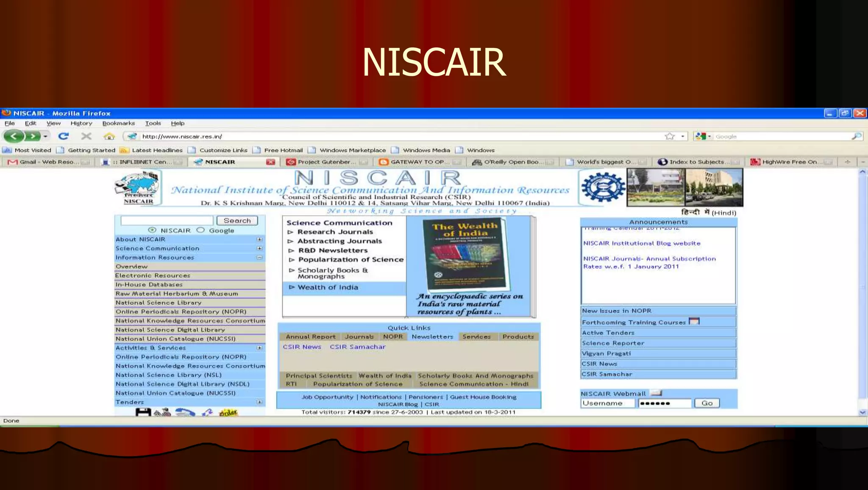This screenshot has width=868, height=490.
Task: Collapse the Information Resources section
Action: (259, 258)
